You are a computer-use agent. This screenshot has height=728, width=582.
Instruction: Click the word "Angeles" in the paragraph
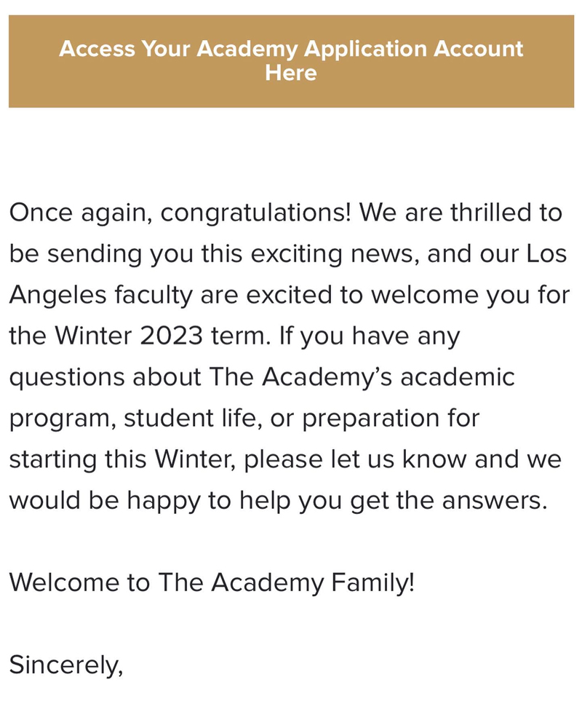[x=57, y=296]
